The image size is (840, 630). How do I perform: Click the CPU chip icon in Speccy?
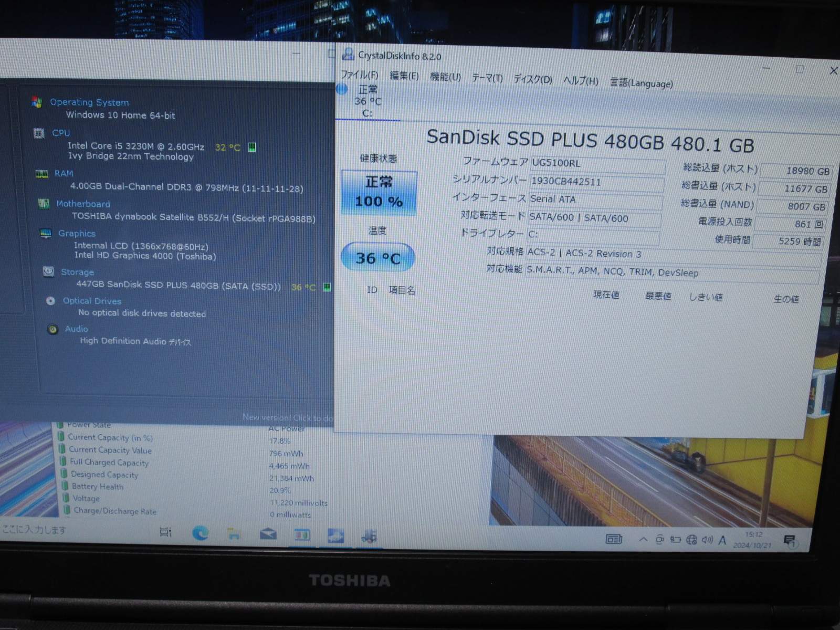39,133
